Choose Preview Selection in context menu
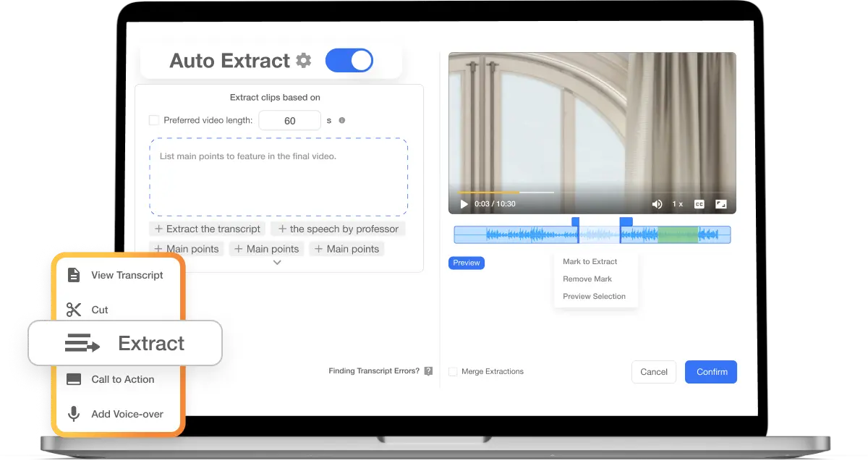The image size is (868, 466). [x=595, y=296]
